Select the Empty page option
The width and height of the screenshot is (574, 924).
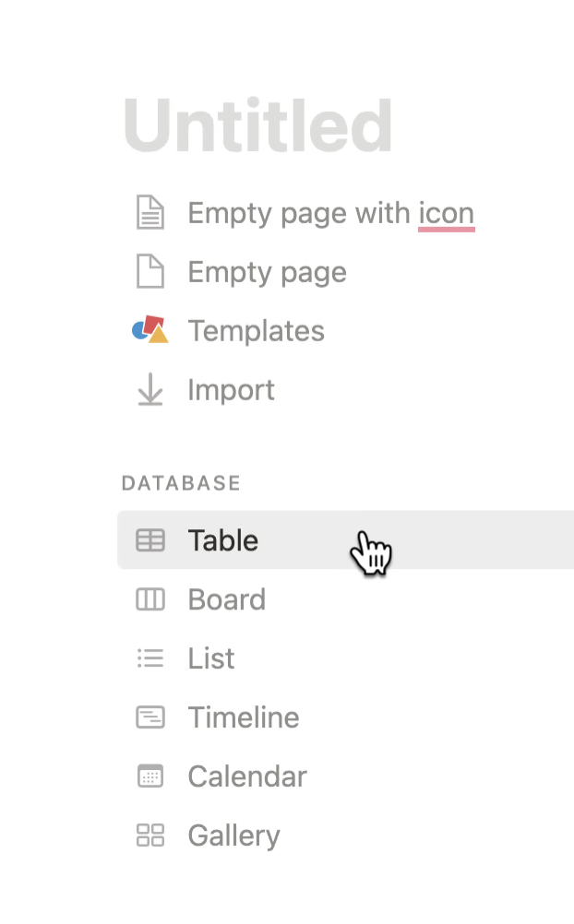coord(267,272)
